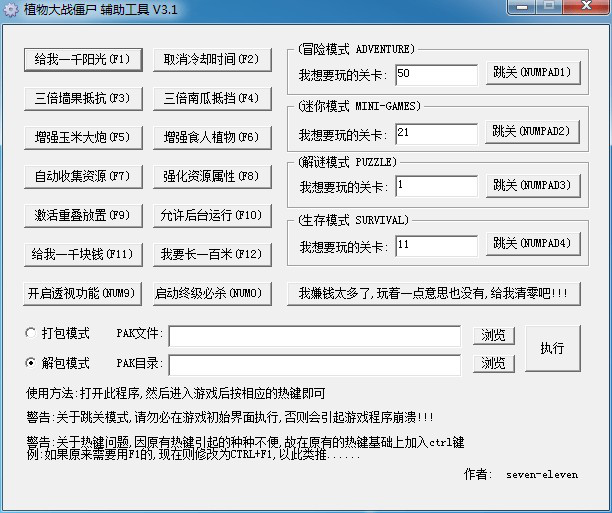
Task: Click 给我一千块钱 (F11) button
Action: pyautogui.click(x=83, y=255)
